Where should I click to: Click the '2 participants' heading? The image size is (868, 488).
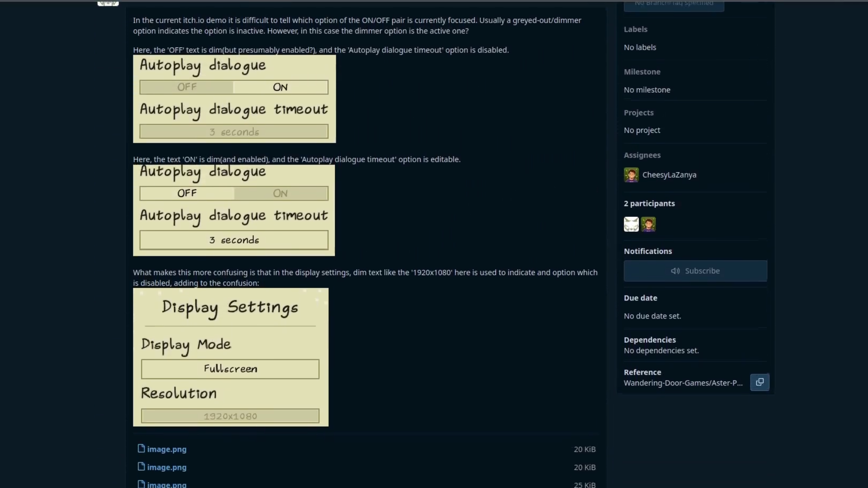649,203
